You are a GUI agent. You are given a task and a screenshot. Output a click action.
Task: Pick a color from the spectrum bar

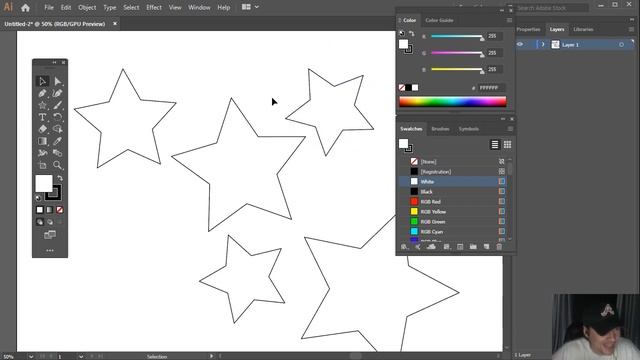tap(453, 102)
